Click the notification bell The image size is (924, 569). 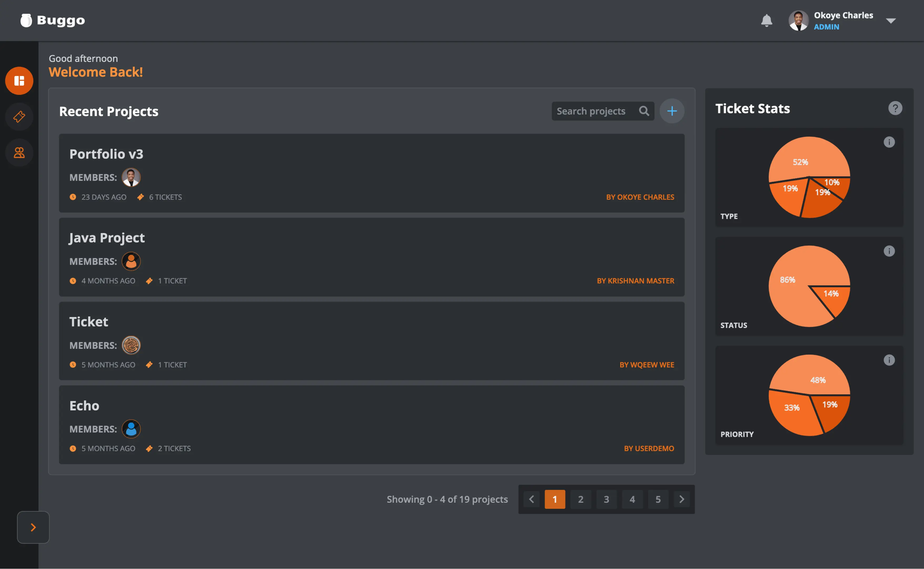tap(766, 21)
